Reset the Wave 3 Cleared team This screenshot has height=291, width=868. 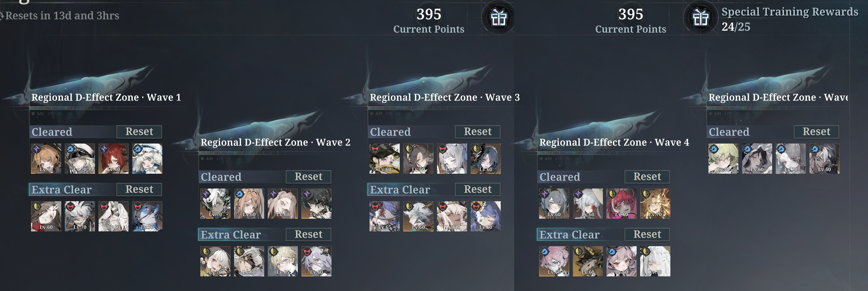click(x=477, y=132)
